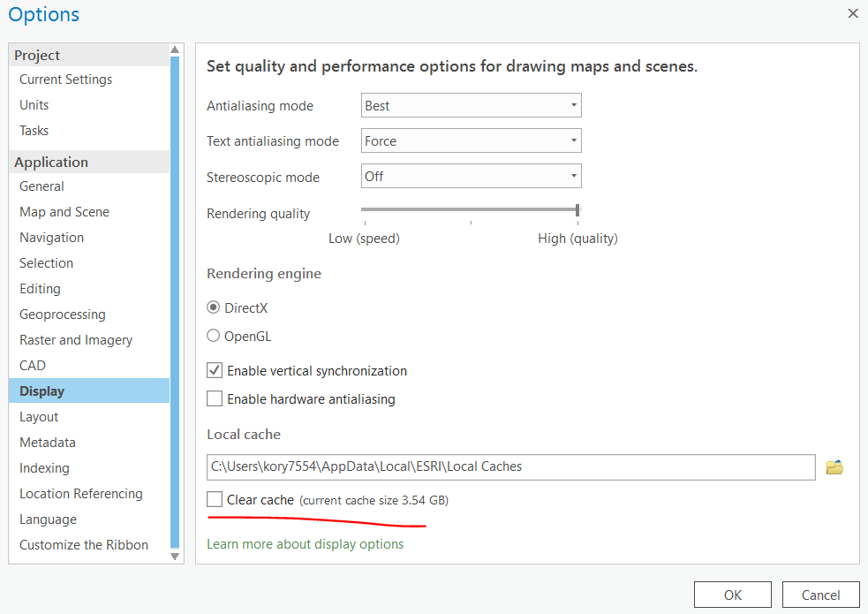This screenshot has width=868, height=614.
Task: Click the Rendering quality slider handle
Action: pos(577,210)
